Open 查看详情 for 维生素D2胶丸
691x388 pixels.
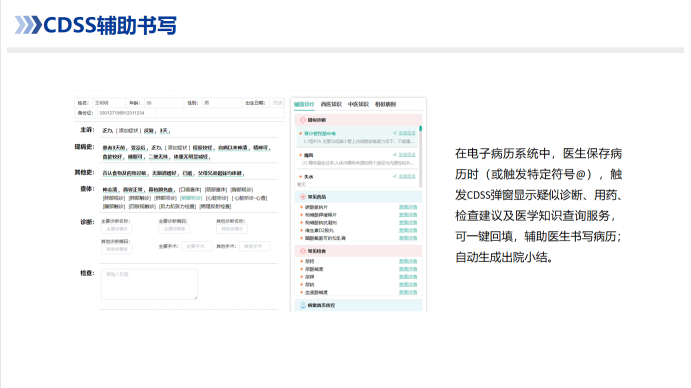tap(408, 231)
